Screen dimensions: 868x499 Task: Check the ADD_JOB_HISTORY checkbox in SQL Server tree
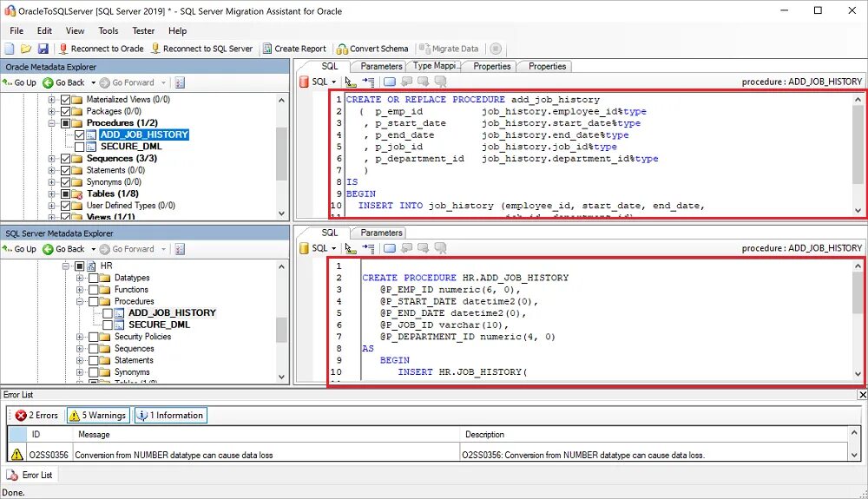108,313
